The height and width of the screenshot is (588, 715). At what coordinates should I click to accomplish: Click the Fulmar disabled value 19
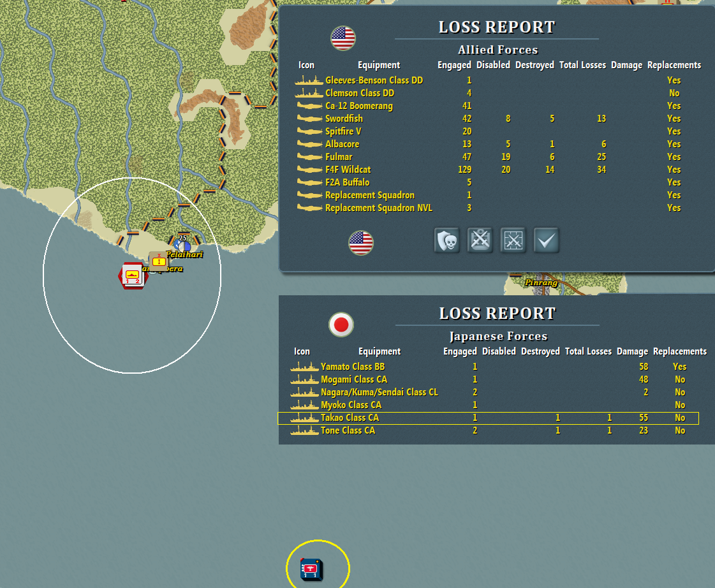(506, 158)
